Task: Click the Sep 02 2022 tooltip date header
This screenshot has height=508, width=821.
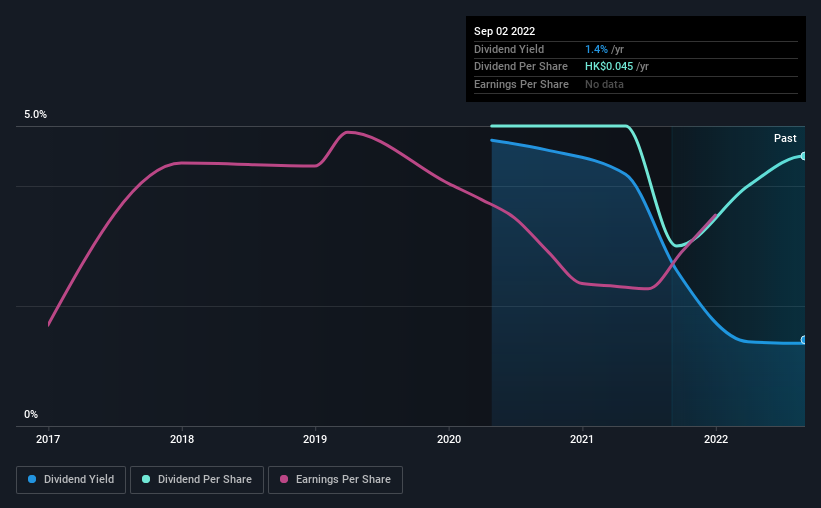Action: click(505, 31)
